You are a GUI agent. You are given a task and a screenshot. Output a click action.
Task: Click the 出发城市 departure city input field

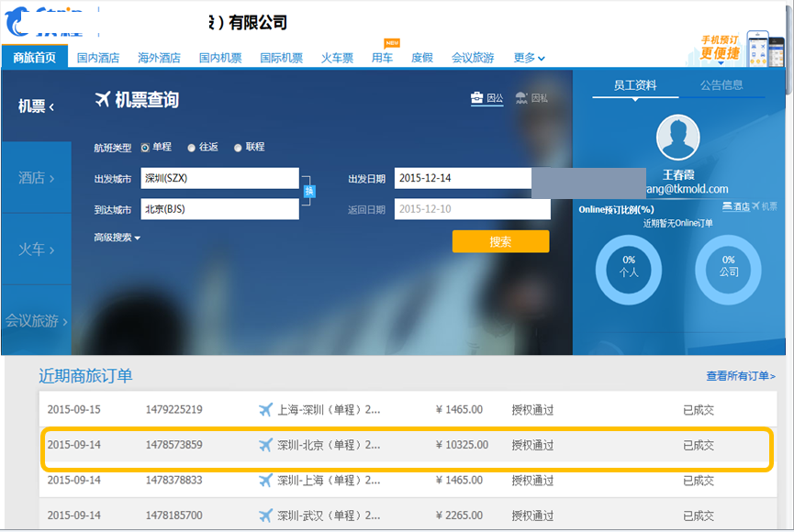click(220, 179)
